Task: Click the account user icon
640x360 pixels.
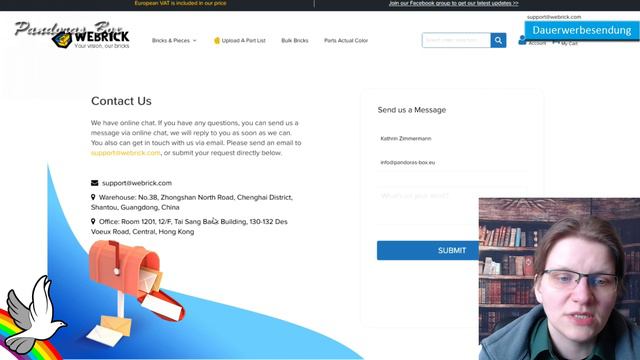Action: (x=522, y=40)
